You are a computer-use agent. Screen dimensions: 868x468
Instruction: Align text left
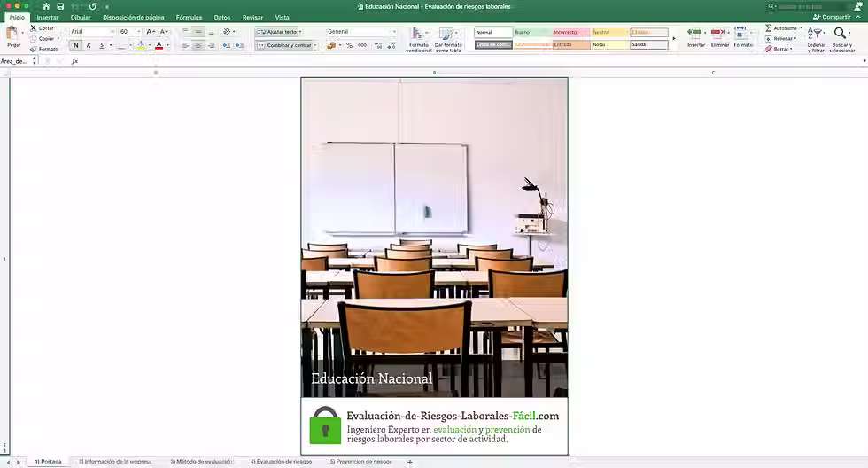tap(185, 45)
